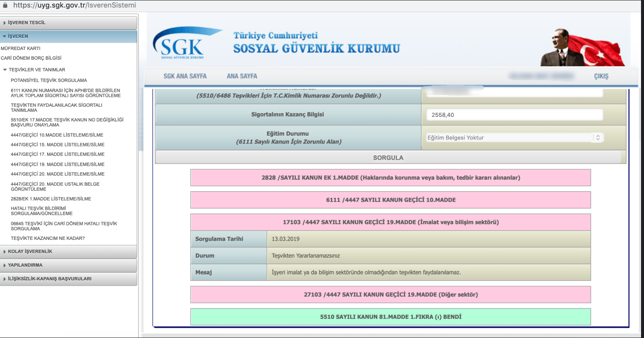Click the SGK logo

pos(187,44)
